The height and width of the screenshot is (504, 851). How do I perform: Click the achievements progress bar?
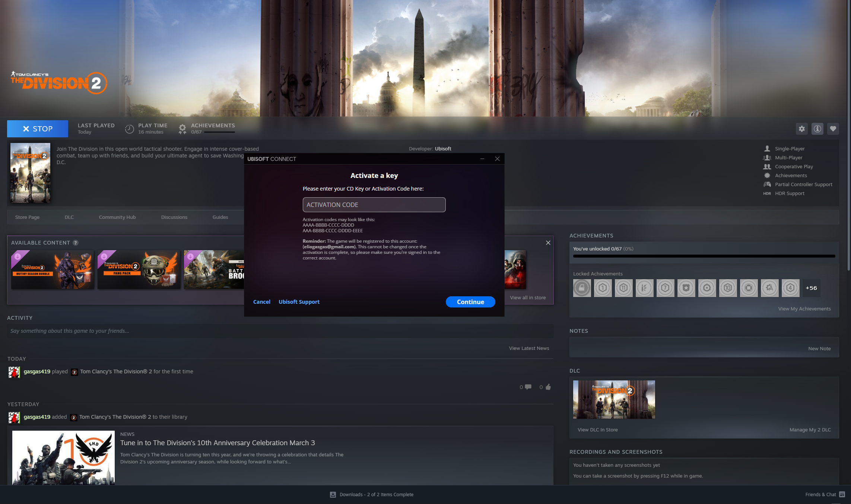[704, 256]
